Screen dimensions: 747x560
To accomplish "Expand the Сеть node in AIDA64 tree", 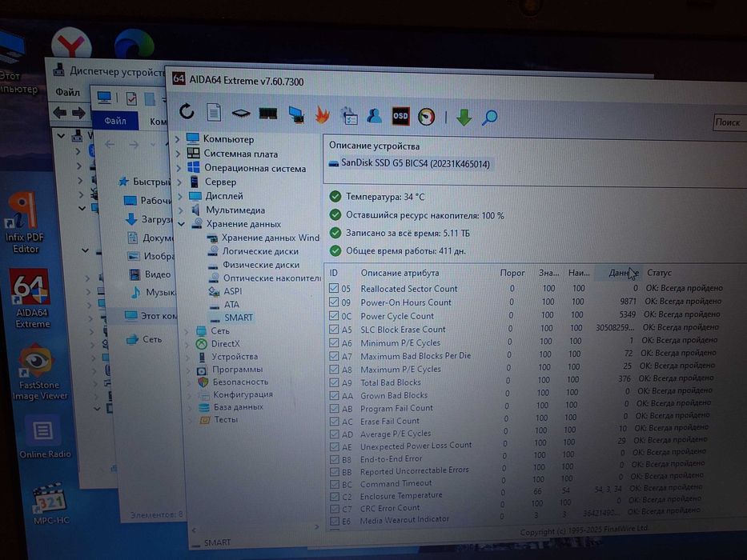I will (187, 331).
